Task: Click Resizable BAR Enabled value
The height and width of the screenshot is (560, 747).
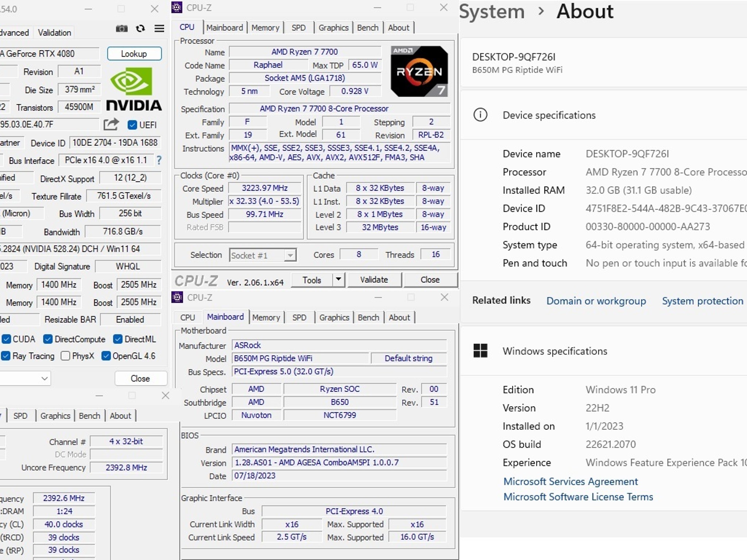Action: coord(130,320)
